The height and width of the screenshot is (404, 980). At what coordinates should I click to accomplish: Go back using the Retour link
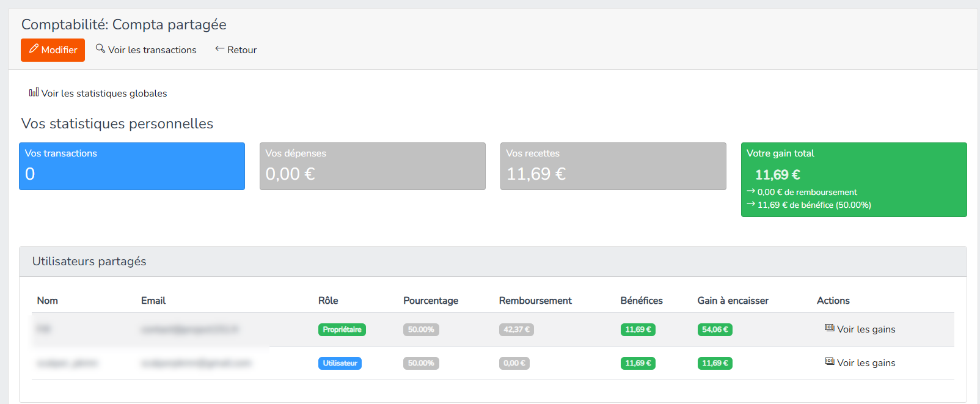click(x=241, y=50)
